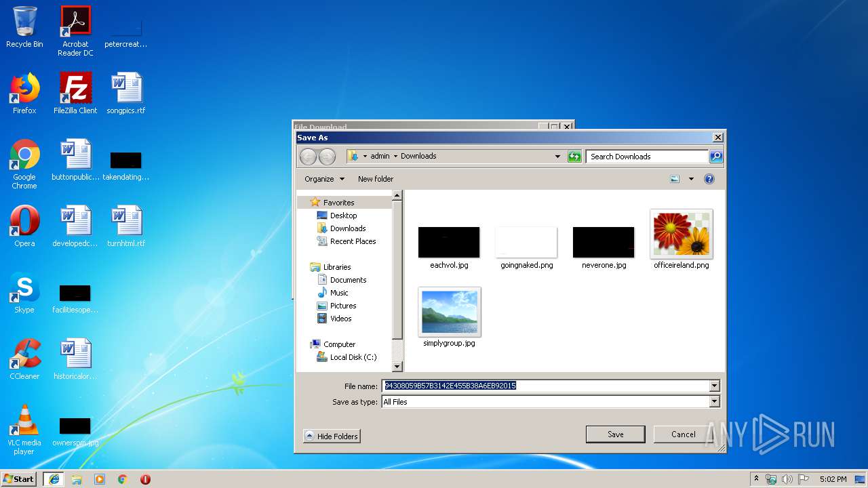Launch Google Chrome desktop shortcut
Image resolution: width=868 pixels, height=488 pixels.
point(24,164)
